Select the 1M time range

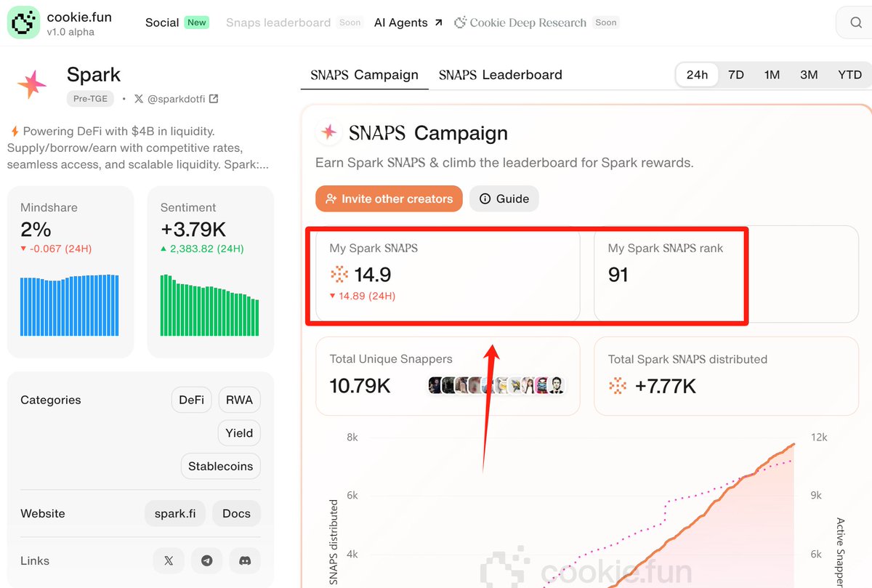[x=772, y=75]
